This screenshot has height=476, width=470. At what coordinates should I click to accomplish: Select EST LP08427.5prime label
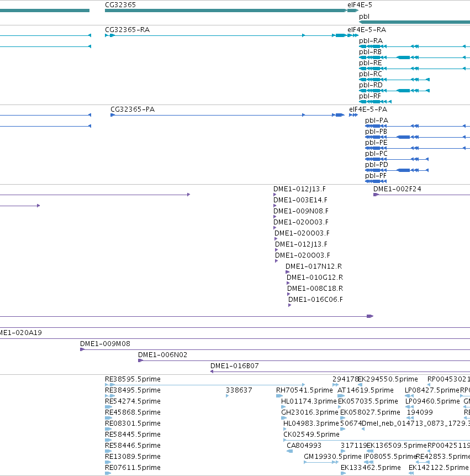[x=432, y=390]
